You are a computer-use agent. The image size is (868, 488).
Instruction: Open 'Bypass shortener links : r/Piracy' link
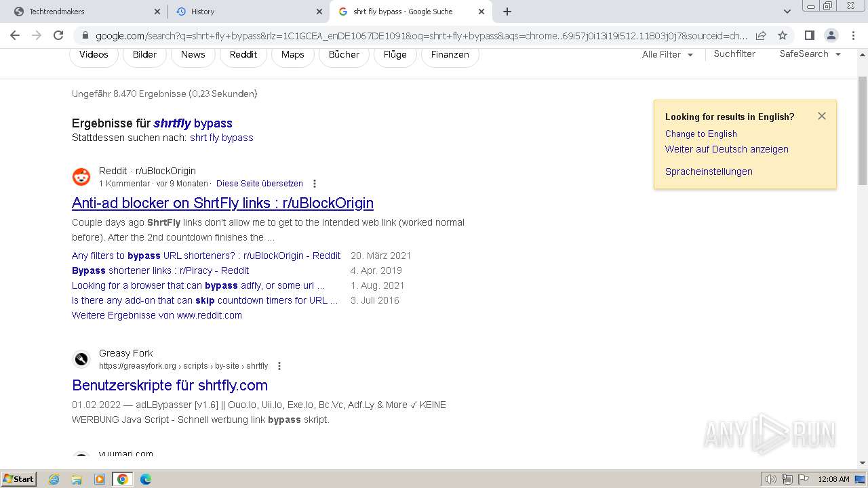coord(161,270)
